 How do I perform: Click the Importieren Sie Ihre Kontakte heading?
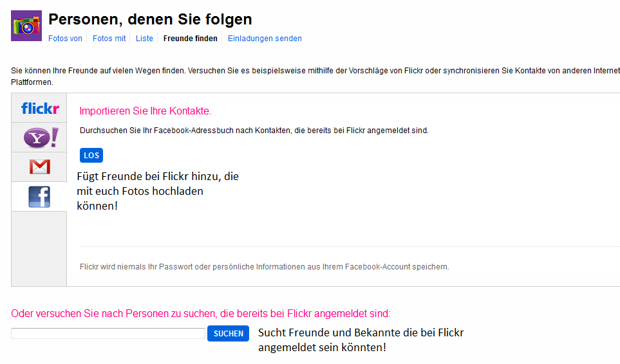point(146,111)
